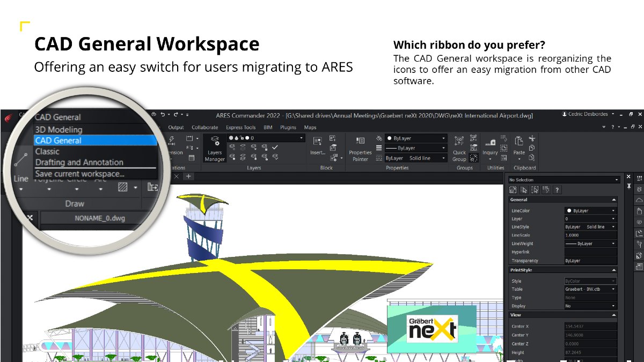
Task: Click the Hyperlink input field
Action: pyautogui.click(x=590, y=252)
